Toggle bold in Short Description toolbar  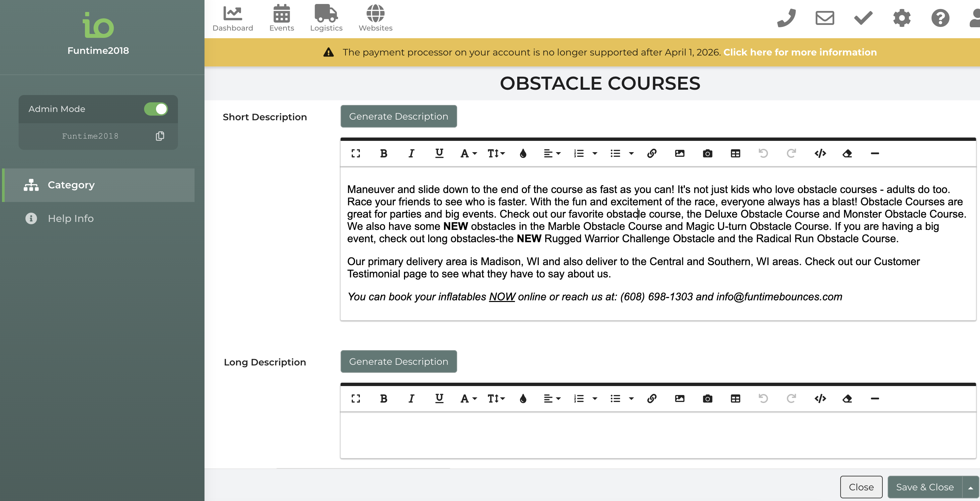[383, 153]
